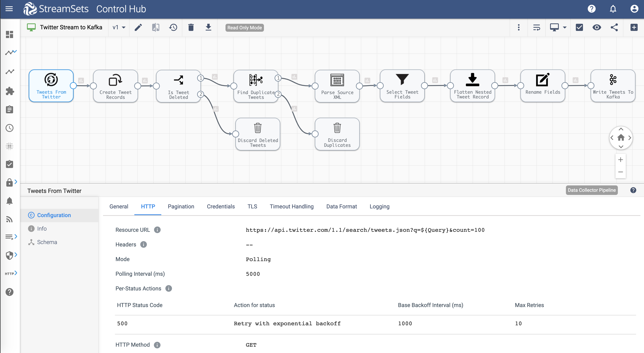Open the clipboard-check icon in sidebar

10,164
